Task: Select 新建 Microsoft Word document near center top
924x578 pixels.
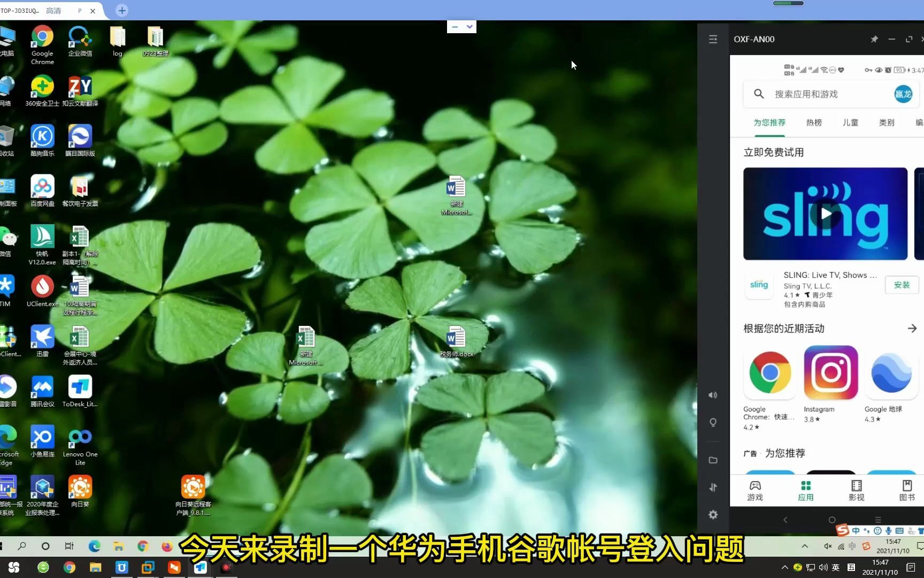Action: pos(456,196)
